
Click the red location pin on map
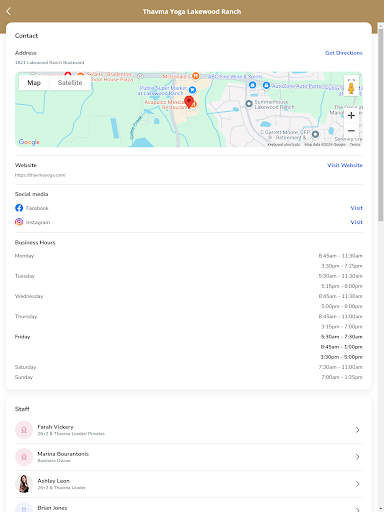[189, 102]
